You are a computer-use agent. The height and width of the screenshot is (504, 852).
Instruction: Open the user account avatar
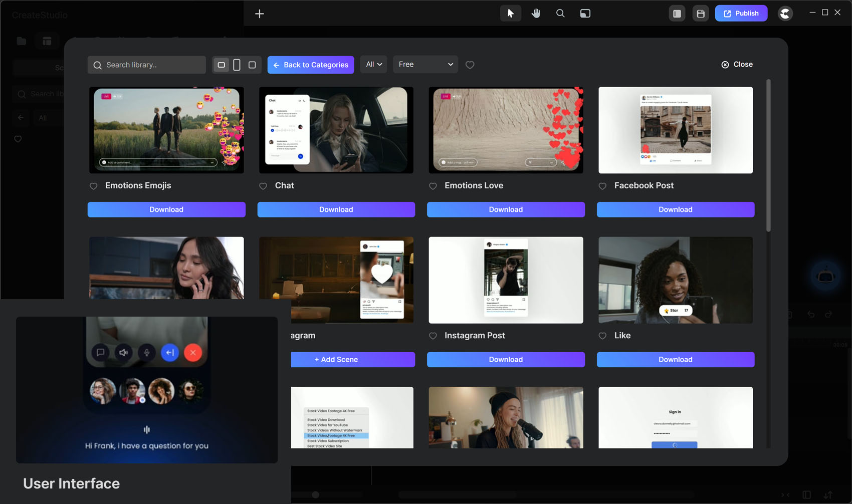coord(785,14)
